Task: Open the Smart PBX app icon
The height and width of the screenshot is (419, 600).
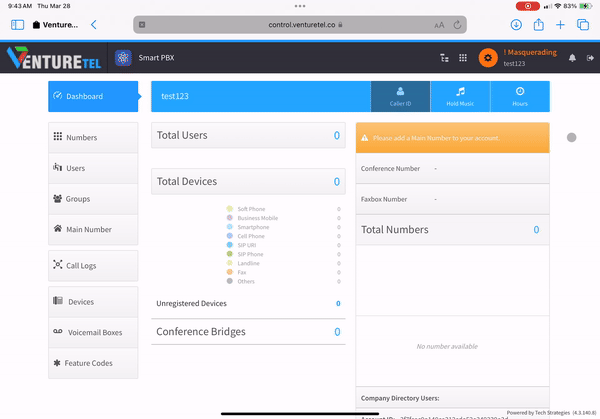Action: (123, 58)
